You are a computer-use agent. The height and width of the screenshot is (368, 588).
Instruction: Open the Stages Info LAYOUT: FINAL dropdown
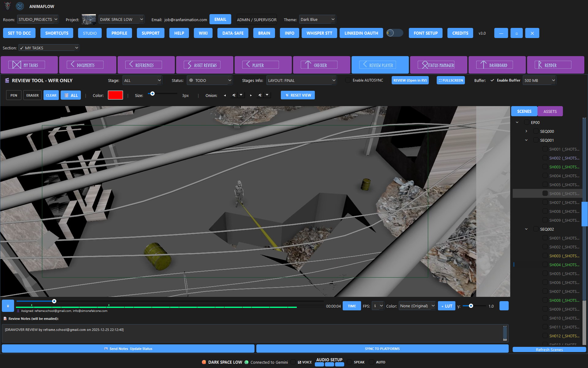click(301, 80)
